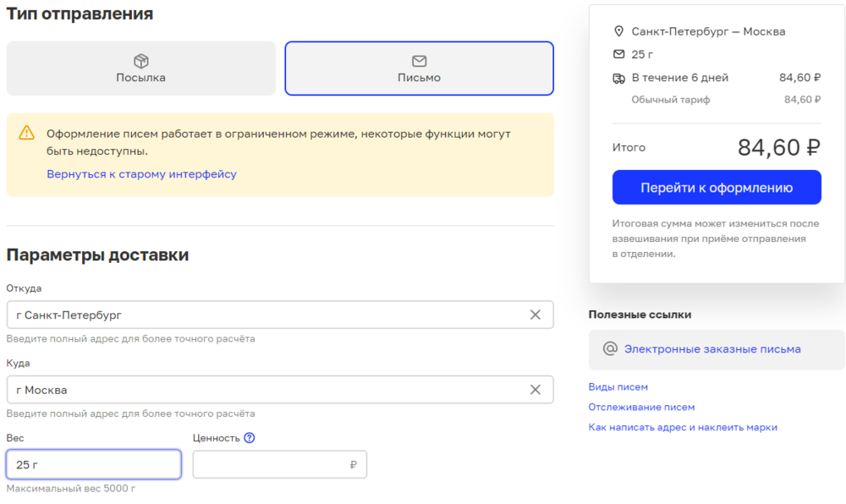The width and height of the screenshot is (846, 504).
Task: Select Письмо shipment type
Action: [419, 68]
